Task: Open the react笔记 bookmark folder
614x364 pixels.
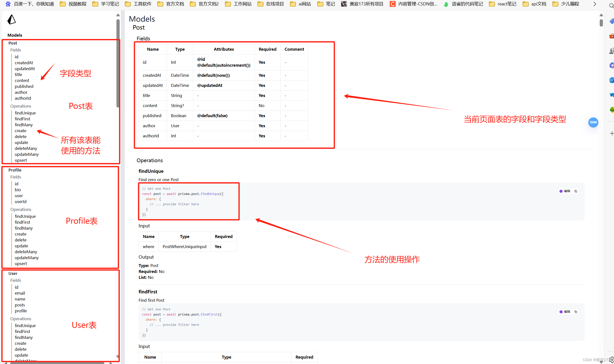Action: pyautogui.click(x=503, y=4)
